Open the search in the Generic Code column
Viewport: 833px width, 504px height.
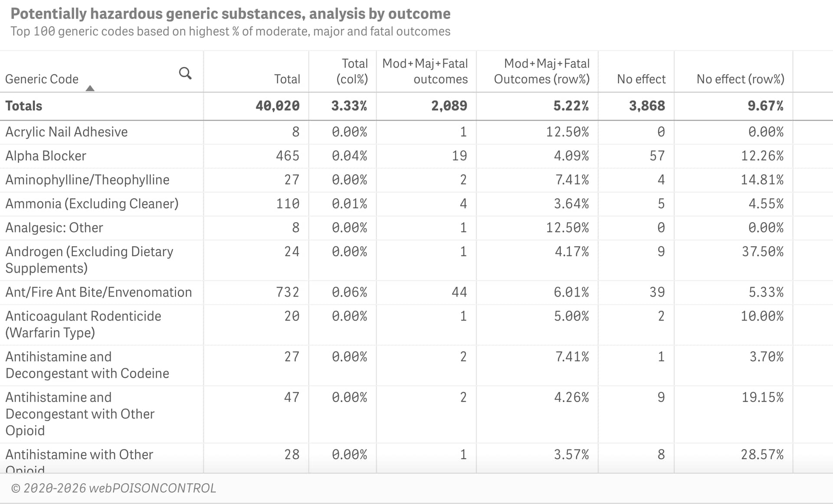coord(186,73)
